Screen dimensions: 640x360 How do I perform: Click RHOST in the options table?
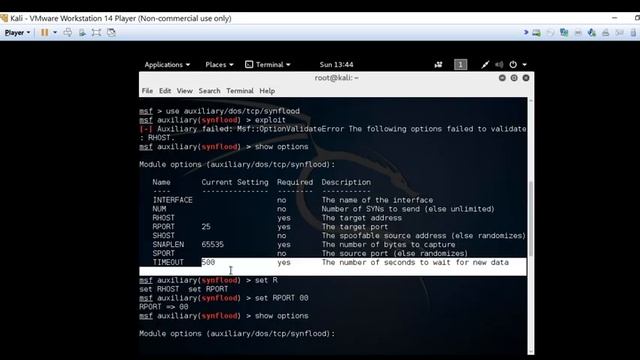[163, 218]
